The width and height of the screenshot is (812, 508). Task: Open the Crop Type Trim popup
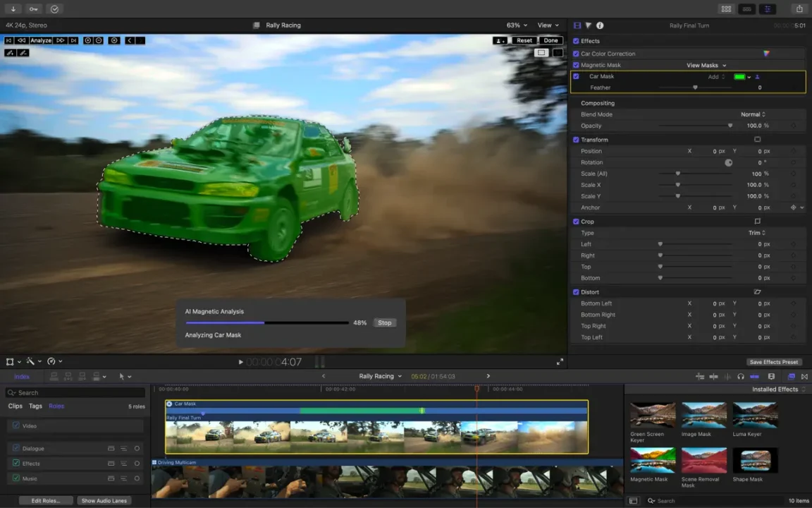[756, 233]
